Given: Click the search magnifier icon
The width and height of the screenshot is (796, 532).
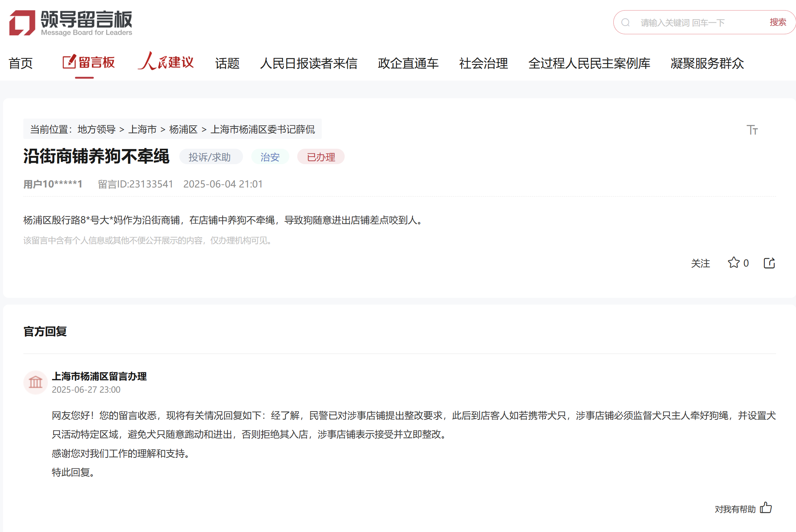Looking at the screenshot, I should click(625, 23).
